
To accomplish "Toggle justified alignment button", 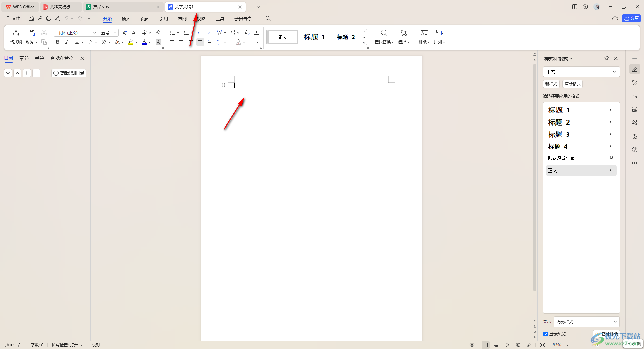I will click(x=200, y=42).
